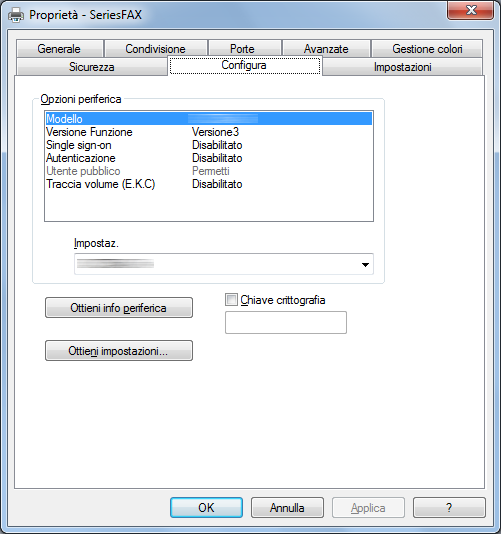The image size is (501, 534).
Task: Switch to the Sicurezza tab
Action: (92, 66)
